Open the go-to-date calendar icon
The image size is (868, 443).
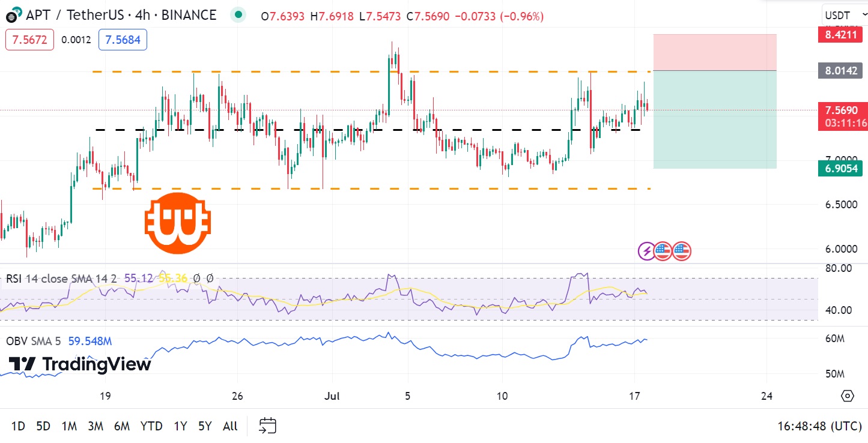pyautogui.click(x=267, y=426)
